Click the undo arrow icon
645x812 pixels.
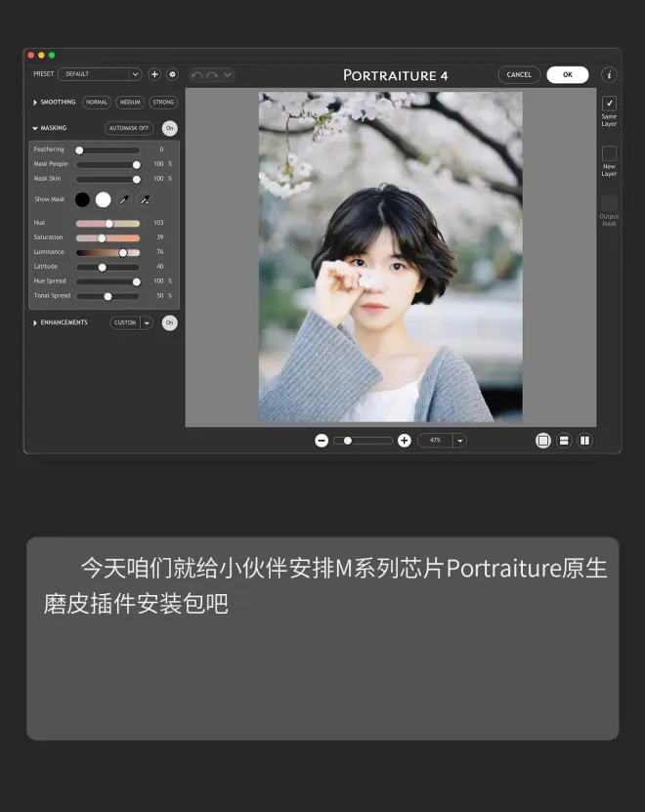pos(197,75)
